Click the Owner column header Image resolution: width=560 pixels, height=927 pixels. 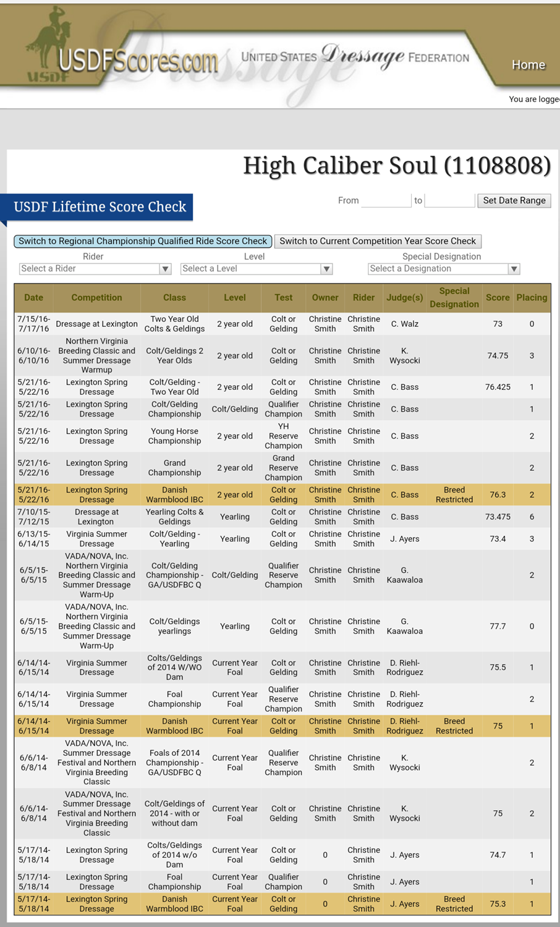coord(325,298)
